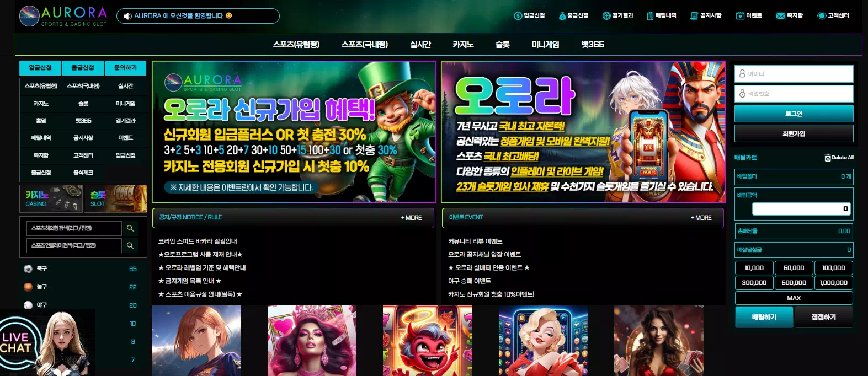Add 500,000 to the bet amount
This screenshot has width=868, height=376.
coord(794,283)
